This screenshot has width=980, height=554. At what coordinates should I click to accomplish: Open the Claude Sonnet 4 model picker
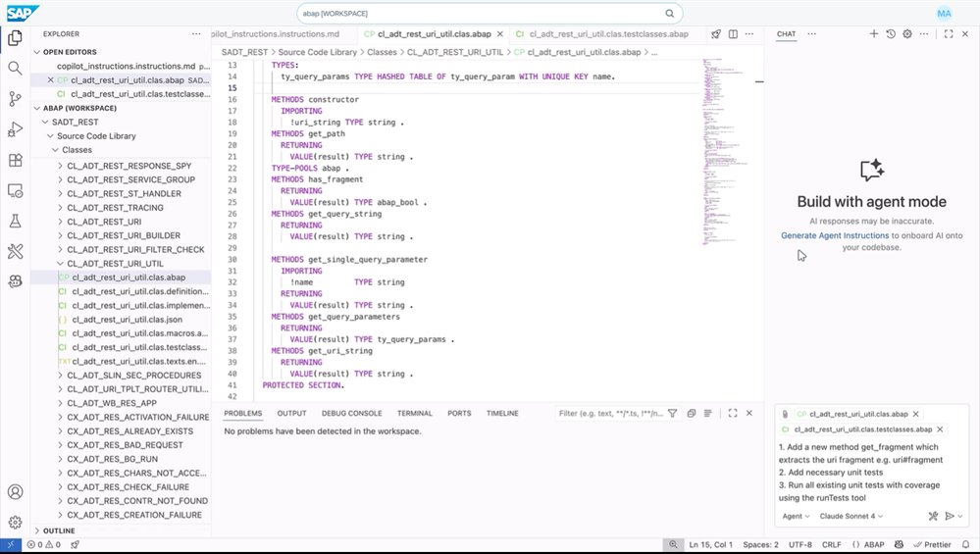click(x=851, y=516)
